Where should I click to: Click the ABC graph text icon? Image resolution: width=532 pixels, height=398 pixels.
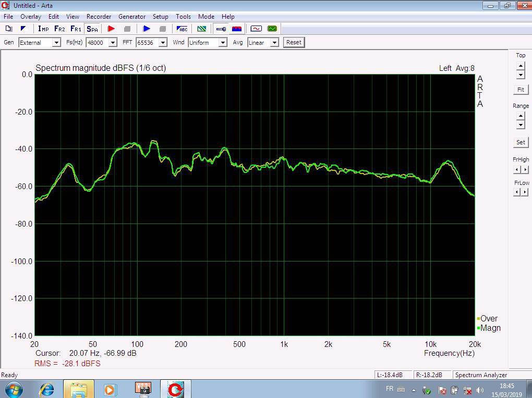click(182, 29)
